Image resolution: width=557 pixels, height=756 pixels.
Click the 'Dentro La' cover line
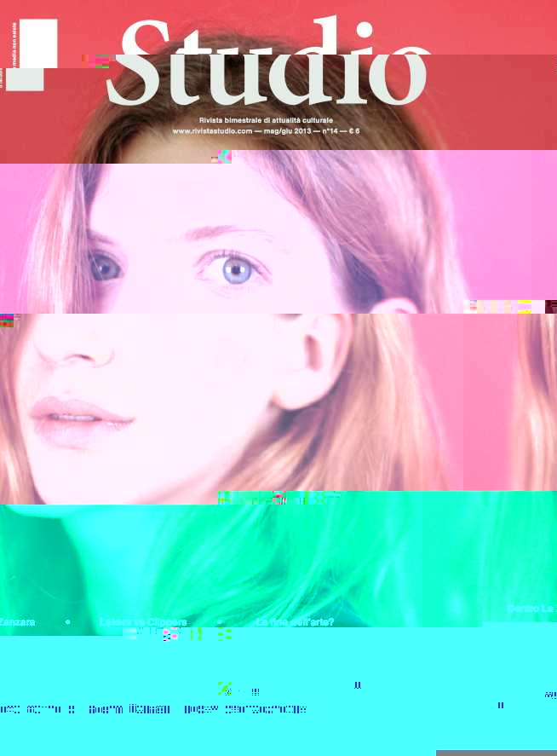coord(531,609)
